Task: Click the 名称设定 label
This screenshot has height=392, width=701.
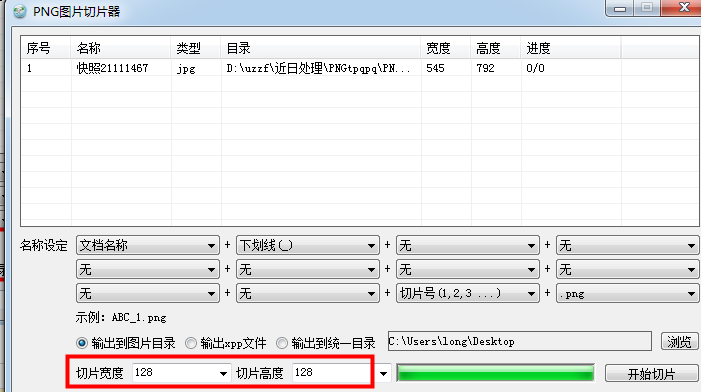Action: tap(44, 245)
